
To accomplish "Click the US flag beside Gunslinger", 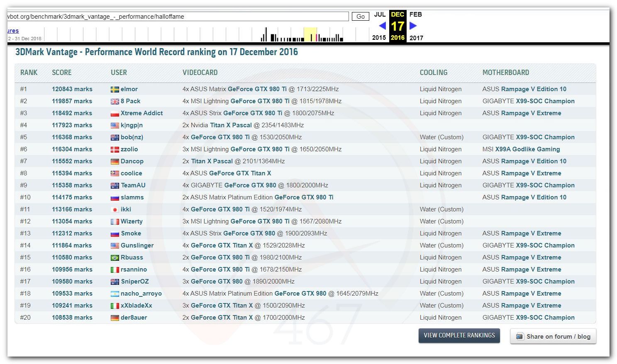I will (115, 245).
